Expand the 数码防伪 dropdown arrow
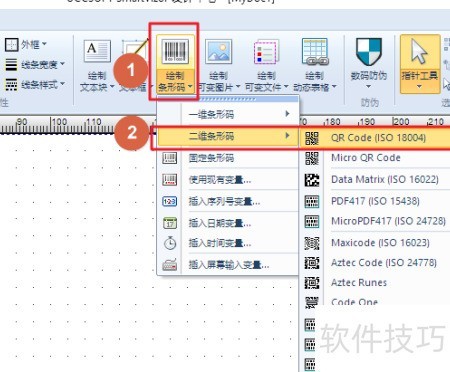Screen dimensions: 450x372 coord(368,87)
